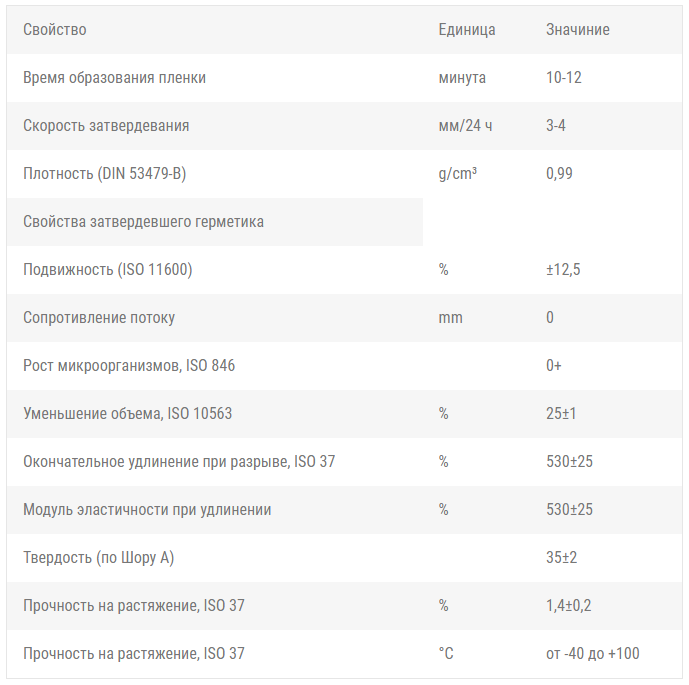Select Окончательное удлинение при разрыве label
The width and height of the screenshot is (689, 685).
(x=179, y=461)
